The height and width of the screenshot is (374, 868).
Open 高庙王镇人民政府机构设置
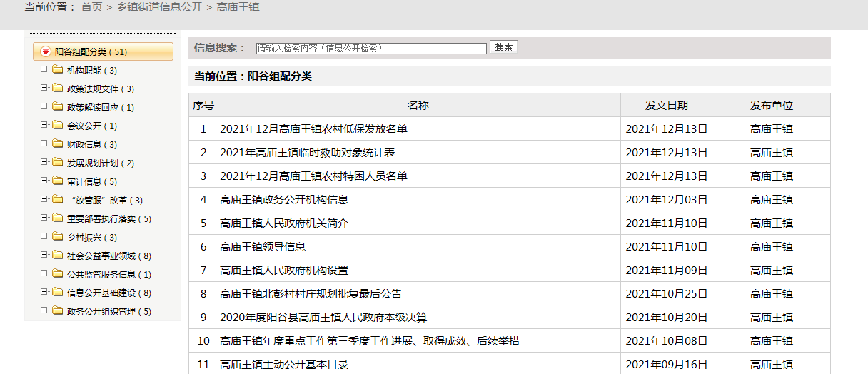(284, 271)
